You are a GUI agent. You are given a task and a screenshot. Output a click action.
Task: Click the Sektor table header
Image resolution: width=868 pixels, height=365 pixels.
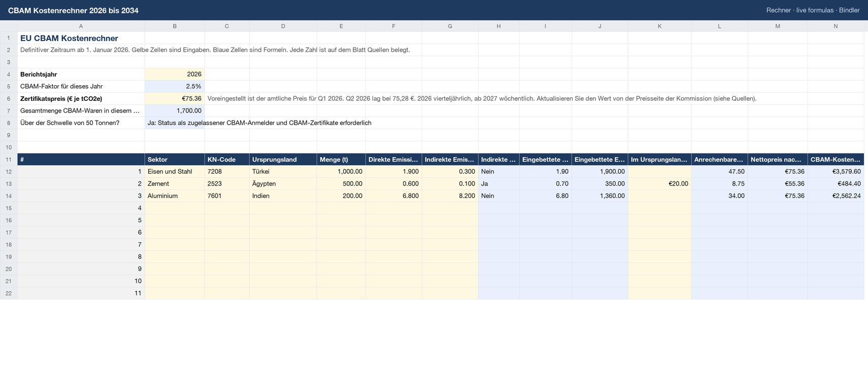pyautogui.click(x=175, y=159)
